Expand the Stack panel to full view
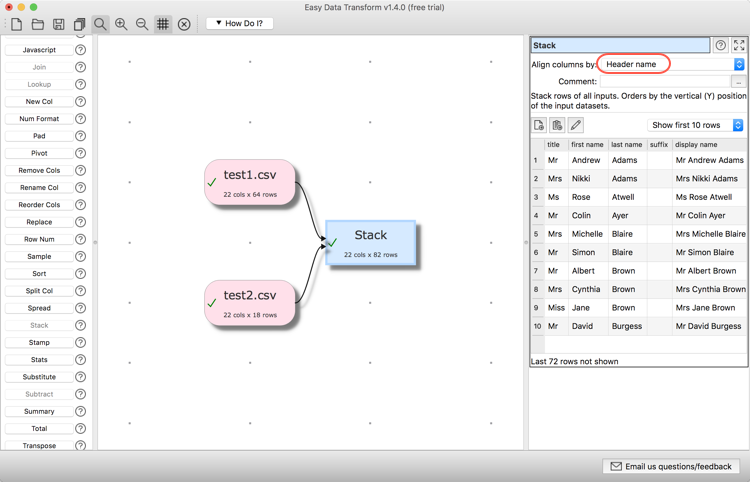Viewport: 750px width, 482px height. click(x=739, y=45)
